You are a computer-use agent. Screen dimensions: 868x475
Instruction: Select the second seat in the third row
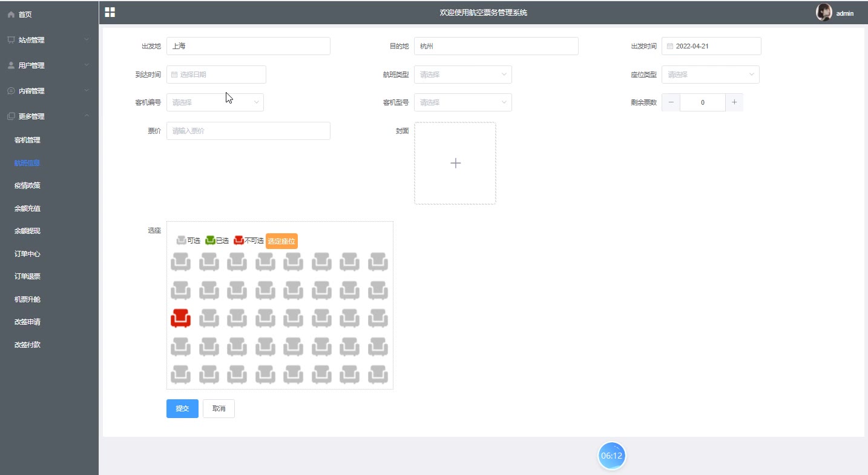pos(209,317)
